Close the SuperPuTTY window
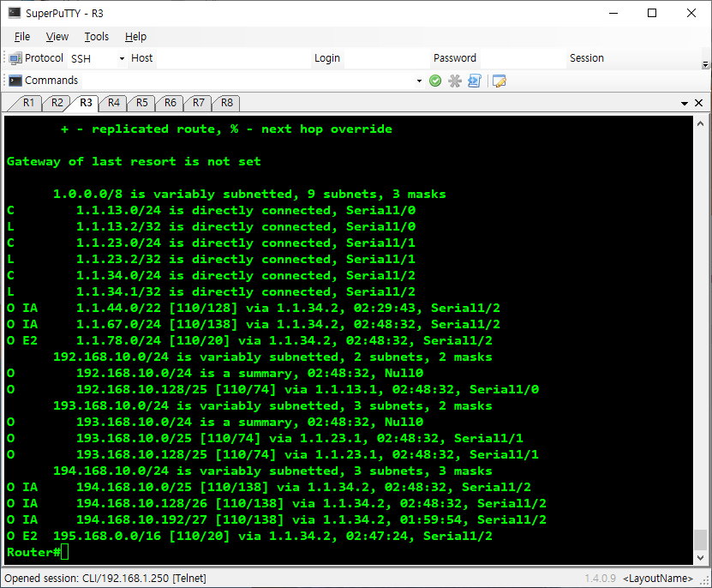The height and width of the screenshot is (588, 712). pos(691,13)
